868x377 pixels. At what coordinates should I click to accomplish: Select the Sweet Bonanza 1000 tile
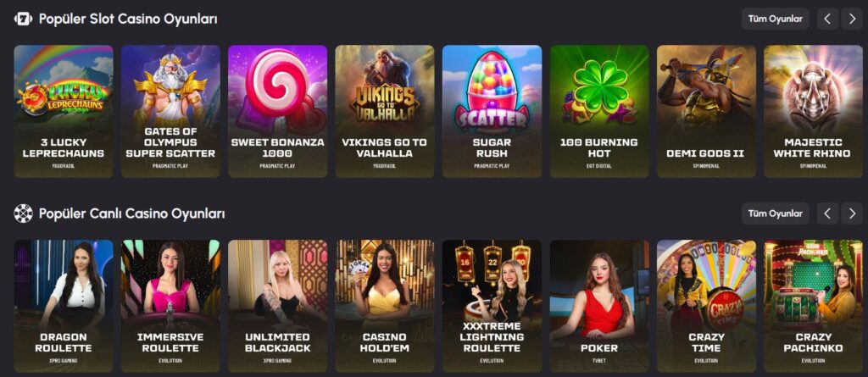click(x=278, y=111)
